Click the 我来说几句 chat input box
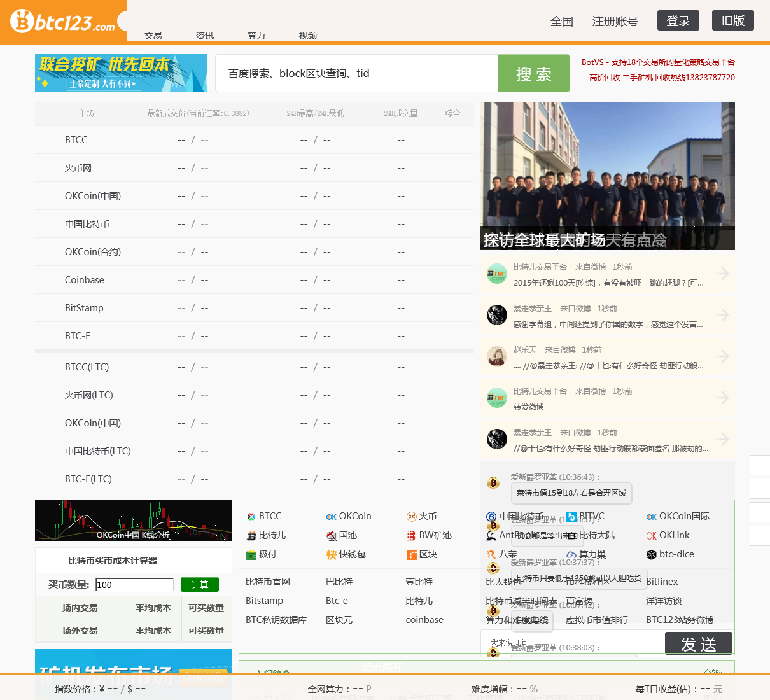The width and height of the screenshot is (770, 700). click(573, 643)
